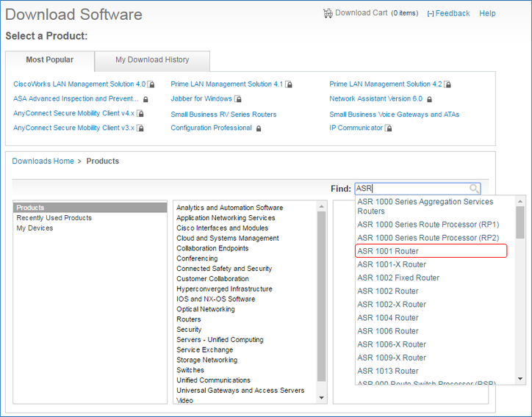
Task: Click suggestions list scroll-up arrow
Action: tap(520, 201)
